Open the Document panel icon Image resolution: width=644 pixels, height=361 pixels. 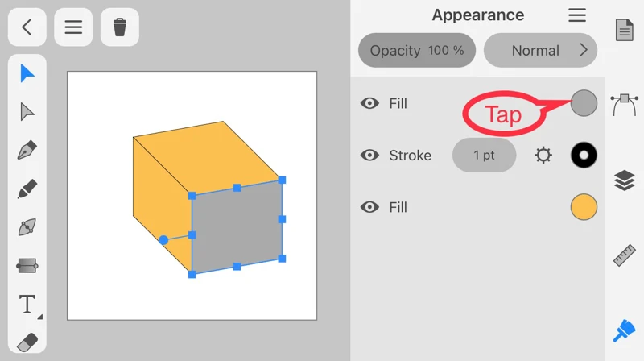[x=625, y=31]
